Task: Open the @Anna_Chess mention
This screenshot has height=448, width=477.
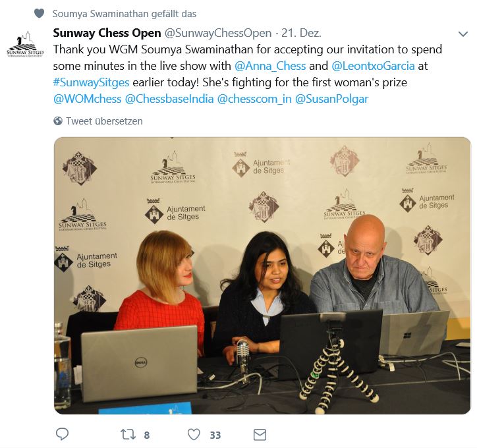Action: pyautogui.click(x=270, y=66)
